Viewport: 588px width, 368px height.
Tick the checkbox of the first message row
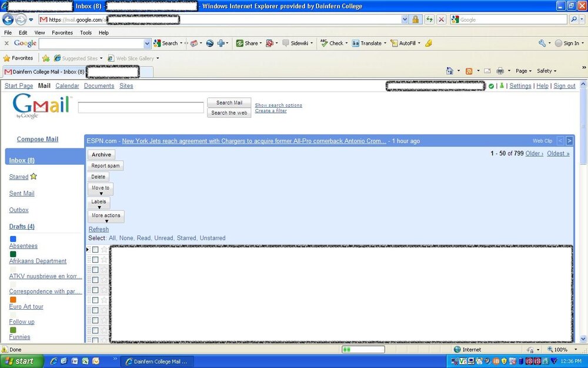[95, 250]
